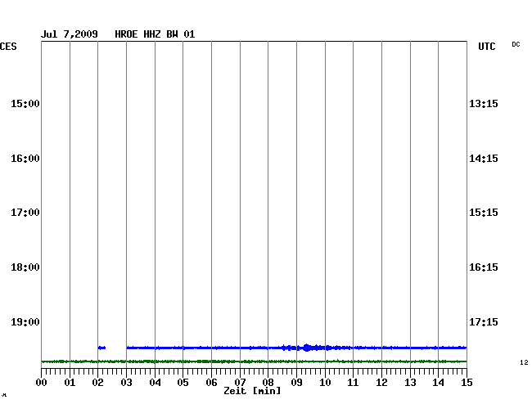Image resolution: width=532 pixels, height=404 pixels.
Task: Click the 15 minute tick label
Action: point(467,383)
